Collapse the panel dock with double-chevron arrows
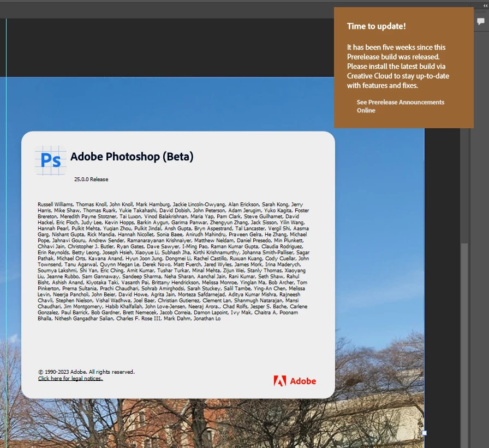 [x=486, y=5]
